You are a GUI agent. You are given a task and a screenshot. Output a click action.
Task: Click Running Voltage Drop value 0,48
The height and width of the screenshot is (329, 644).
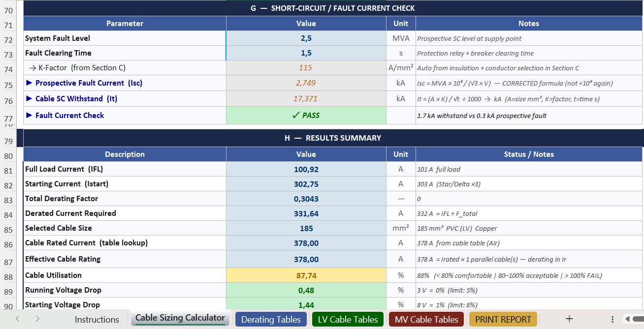306,290
